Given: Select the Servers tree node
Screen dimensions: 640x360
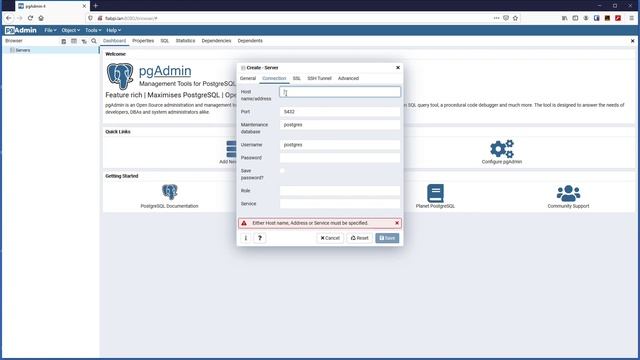Looking at the screenshot, I should coord(22,50).
